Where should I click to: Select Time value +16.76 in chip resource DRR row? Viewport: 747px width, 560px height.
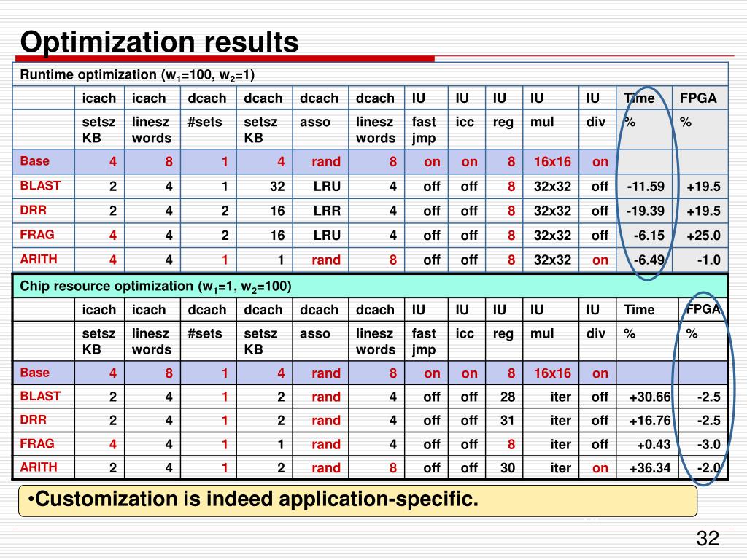650,421
